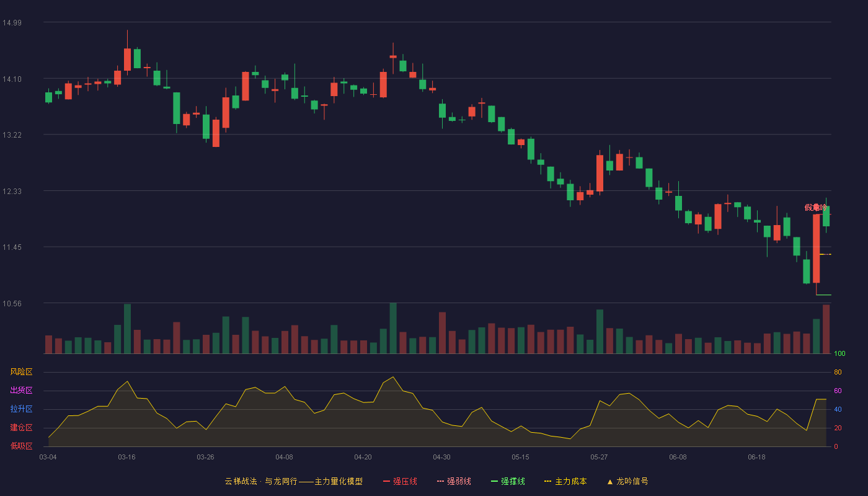Click the 05-15 date label
868x496 pixels.
point(520,457)
